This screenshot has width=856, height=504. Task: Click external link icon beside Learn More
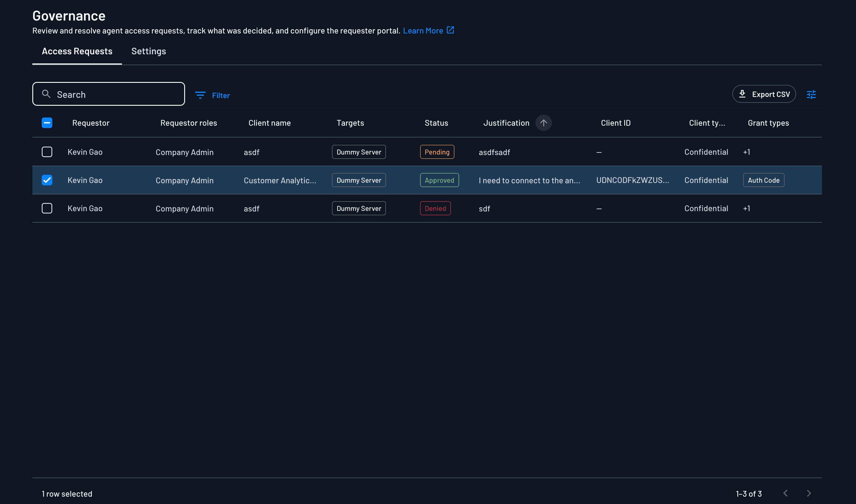pos(450,30)
